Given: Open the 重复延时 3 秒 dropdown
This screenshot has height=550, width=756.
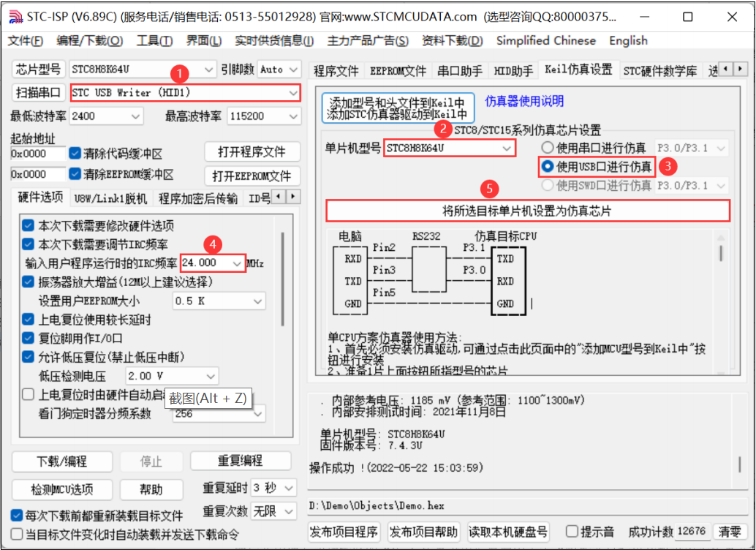Looking at the screenshot, I should coord(289,488).
